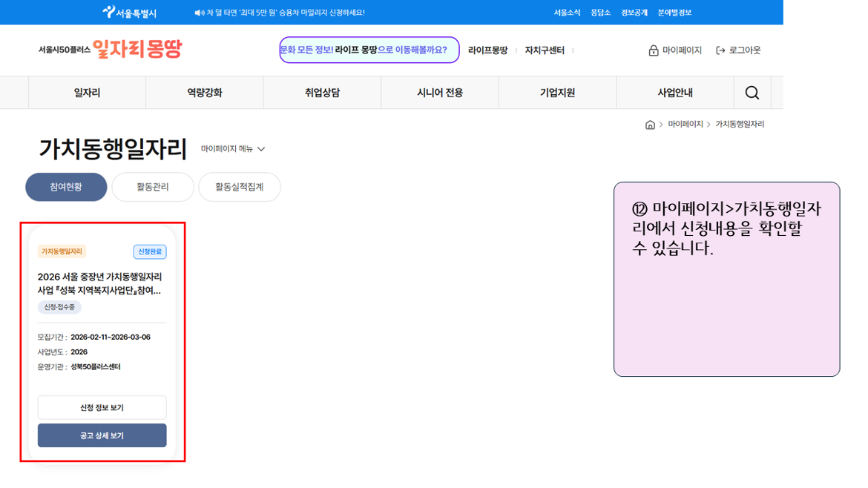The height and width of the screenshot is (488, 868).
Task: Open the 자치구센터 link
Action: [545, 50]
